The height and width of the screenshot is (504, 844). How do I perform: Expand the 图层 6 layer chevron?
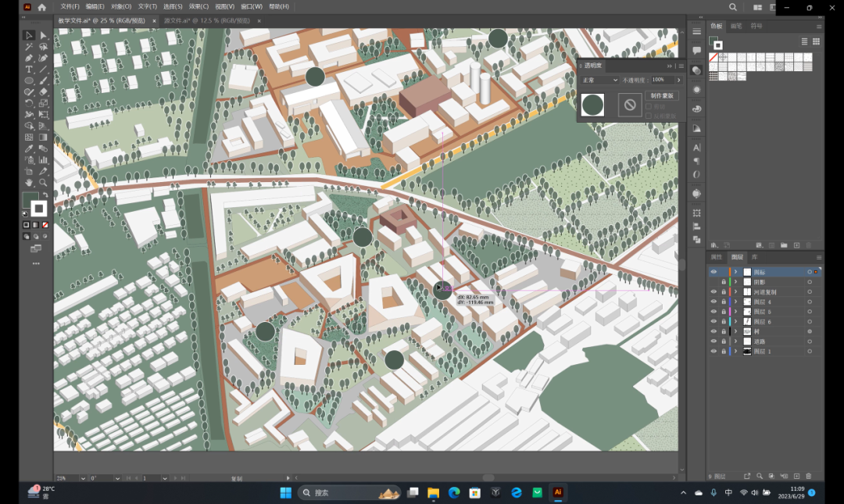click(x=736, y=321)
